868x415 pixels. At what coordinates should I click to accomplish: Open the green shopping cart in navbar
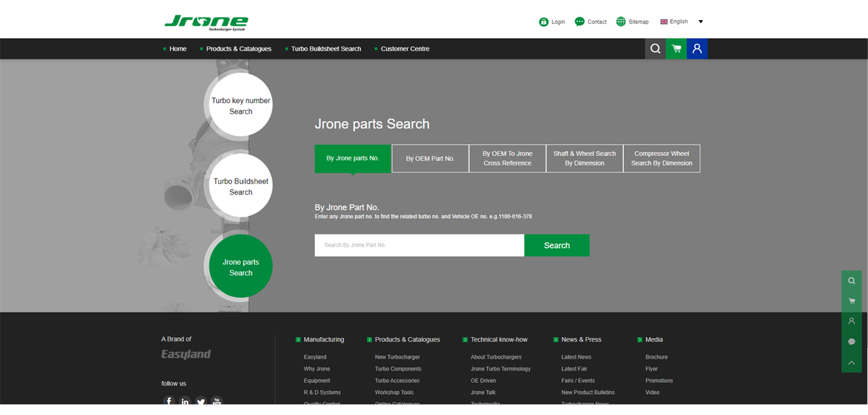click(x=676, y=49)
